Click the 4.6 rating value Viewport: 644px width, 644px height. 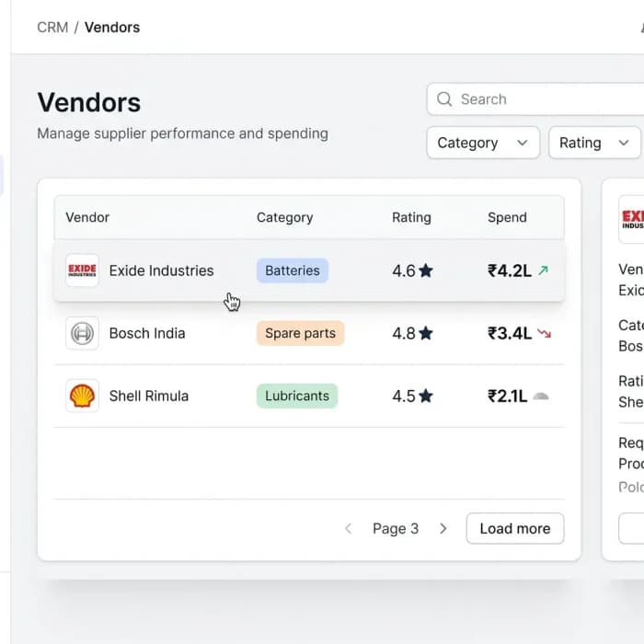click(x=404, y=270)
